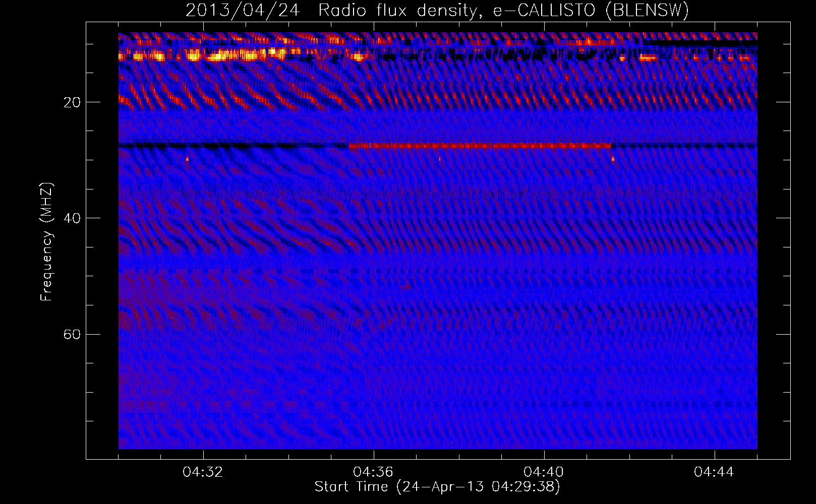Click the 20 frequency tick label
816x504 pixels.
(72, 103)
